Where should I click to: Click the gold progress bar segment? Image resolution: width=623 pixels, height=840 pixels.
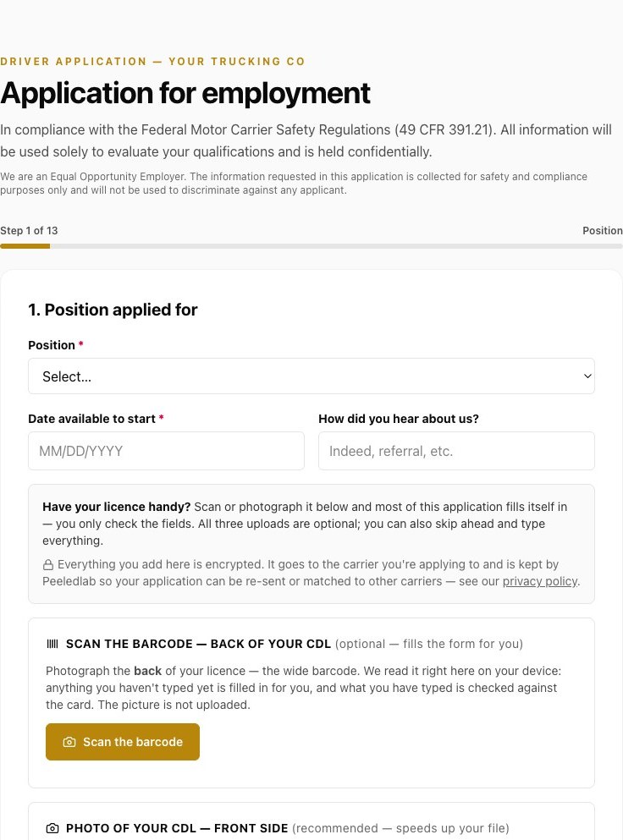pos(25,246)
